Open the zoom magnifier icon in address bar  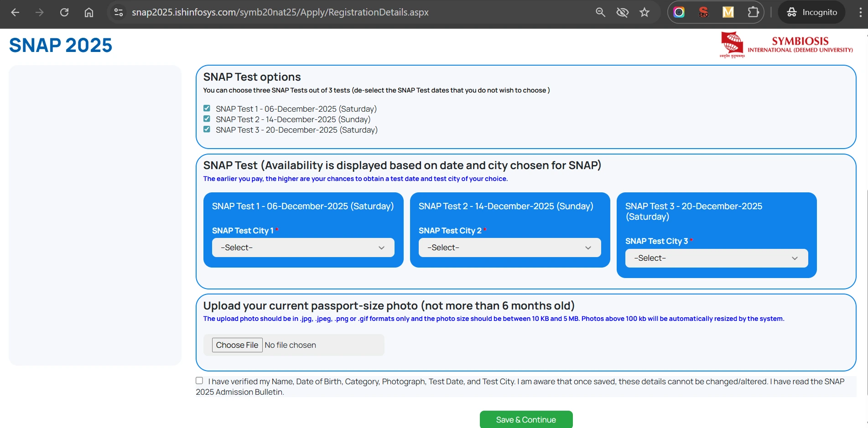[600, 12]
